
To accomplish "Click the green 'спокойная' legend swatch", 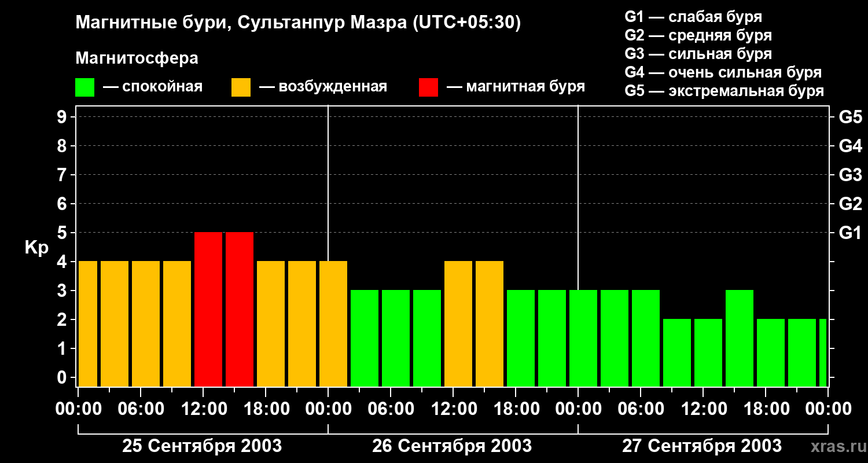I will pyautogui.click(x=85, y=87).
